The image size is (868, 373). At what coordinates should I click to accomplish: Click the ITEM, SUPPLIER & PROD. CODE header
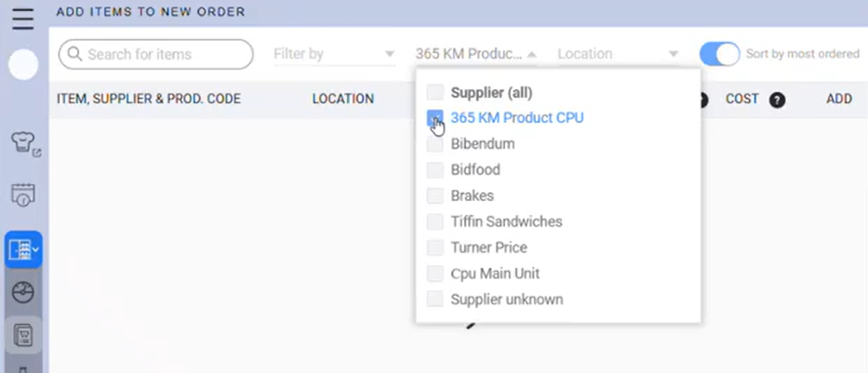tap(148, 99)
